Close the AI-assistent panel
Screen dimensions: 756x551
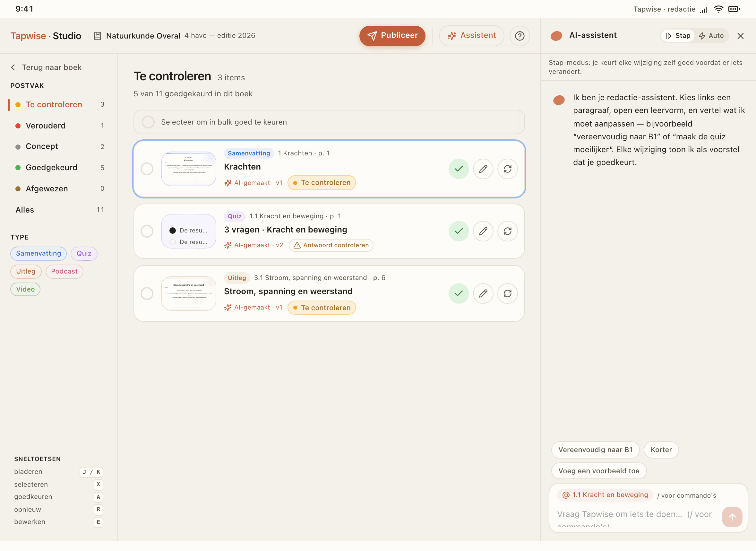pos(740,36)
